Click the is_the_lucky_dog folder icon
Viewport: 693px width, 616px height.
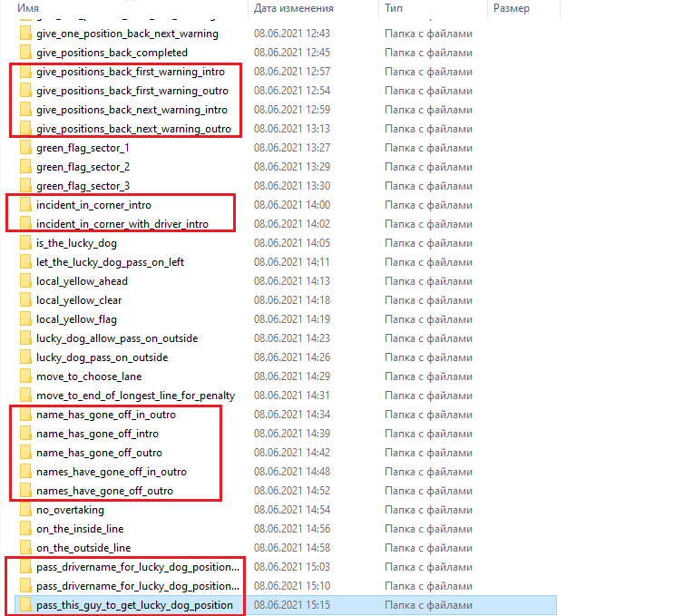click(x=25, y=243)
